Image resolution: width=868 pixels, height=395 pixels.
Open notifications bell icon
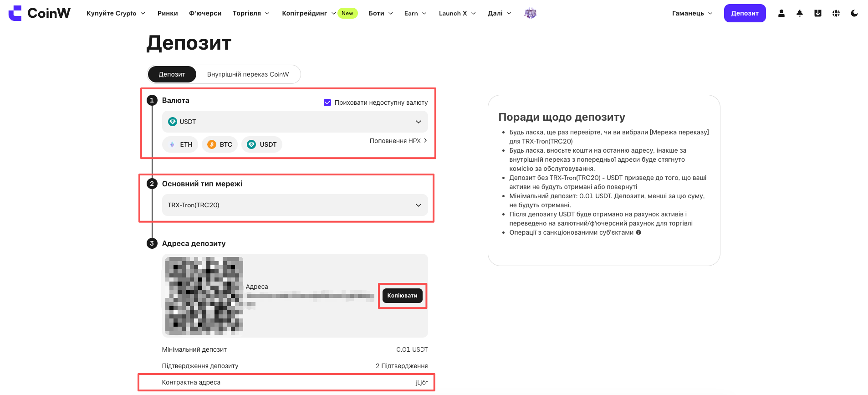tap(800, 13)
